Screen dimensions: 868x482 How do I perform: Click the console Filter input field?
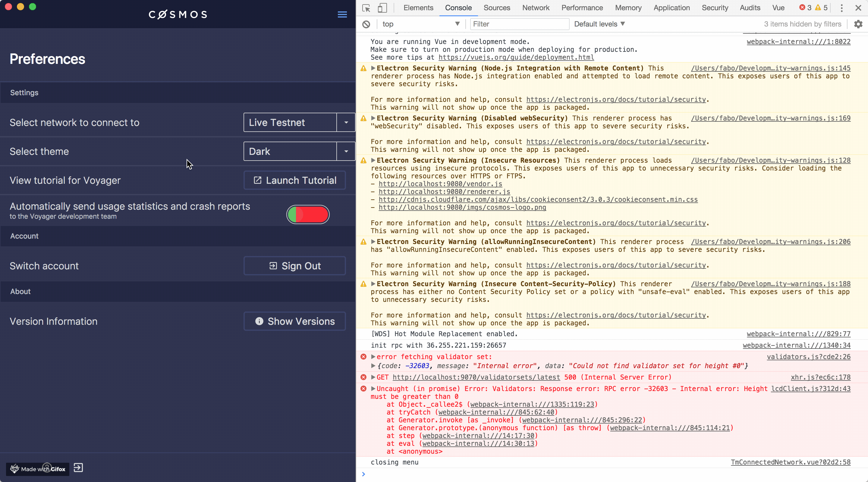(519, 24)
